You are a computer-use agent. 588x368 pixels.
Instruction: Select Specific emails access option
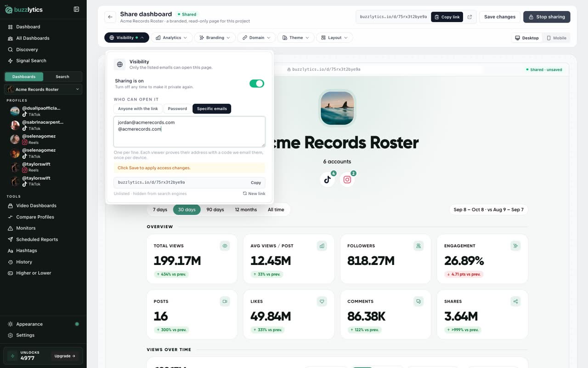tap(212, 109)
